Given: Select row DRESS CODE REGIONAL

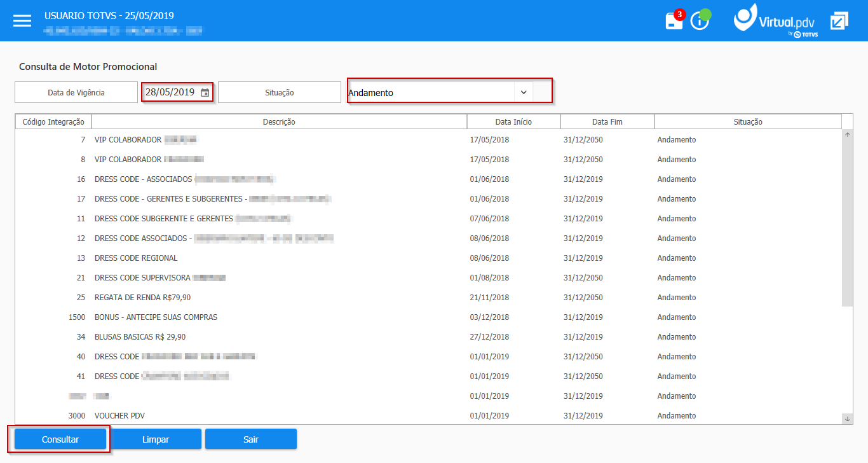Looking at the screenshot, I should coord(429,258).
